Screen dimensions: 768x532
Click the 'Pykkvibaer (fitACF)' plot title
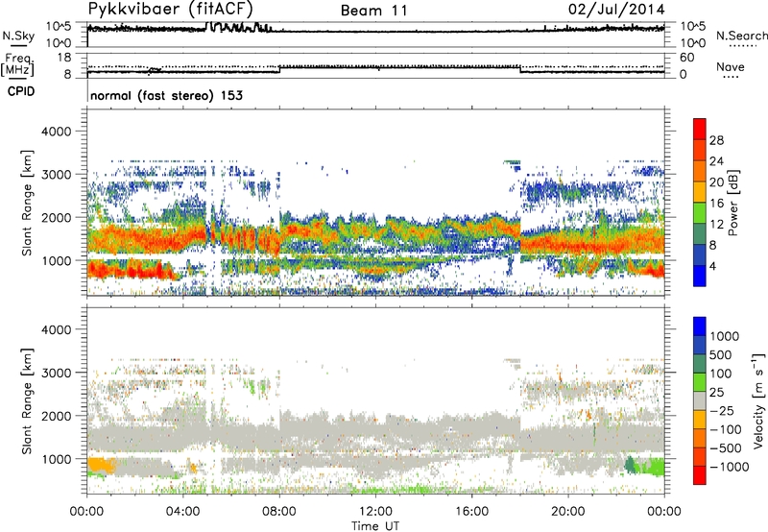tap(171, 10)
